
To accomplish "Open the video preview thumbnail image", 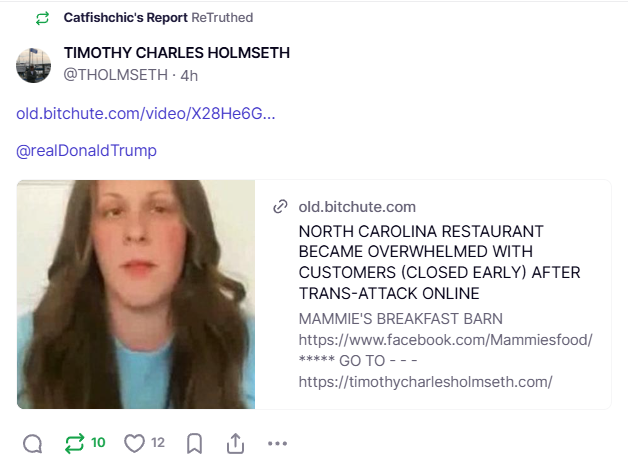I will (x=136, y=294).
